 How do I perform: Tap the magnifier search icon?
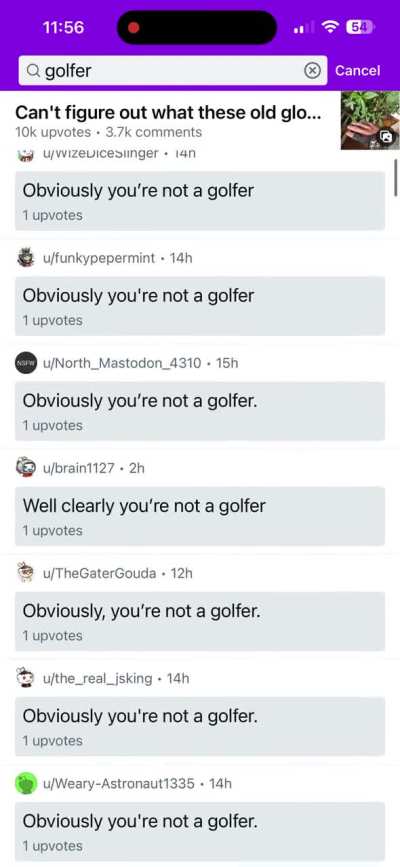coord(33,70)
